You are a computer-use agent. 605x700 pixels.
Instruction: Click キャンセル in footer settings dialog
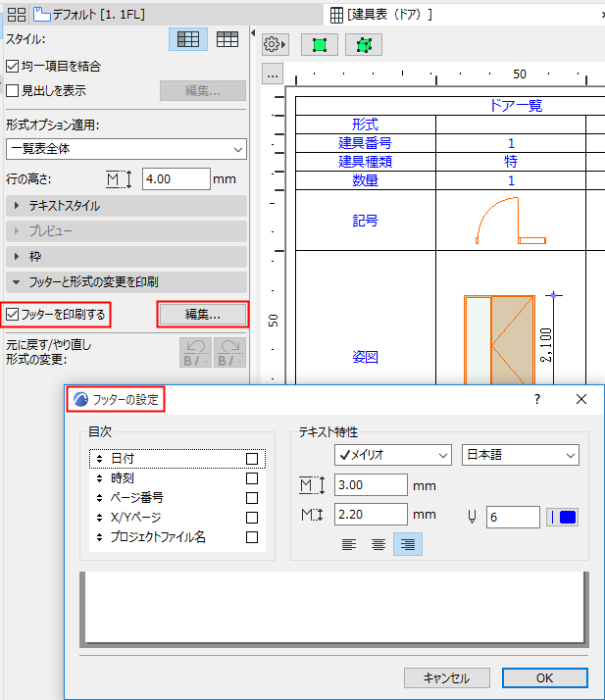[447, 678]
